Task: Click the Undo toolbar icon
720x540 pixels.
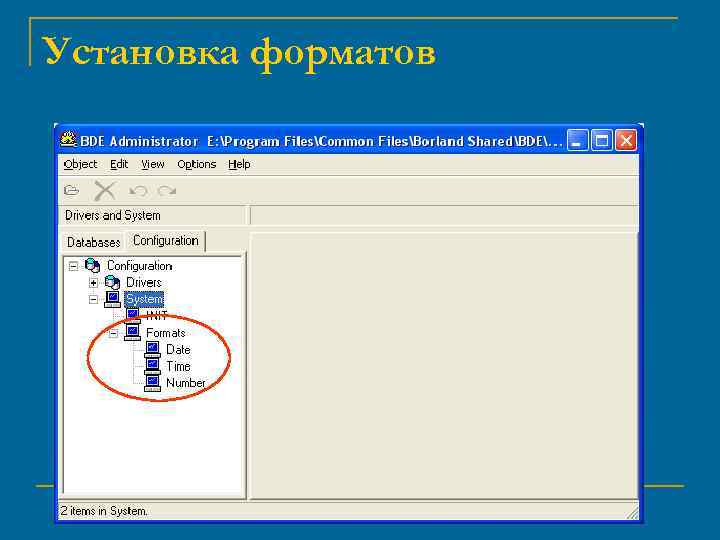Action: tap(138, 191)
